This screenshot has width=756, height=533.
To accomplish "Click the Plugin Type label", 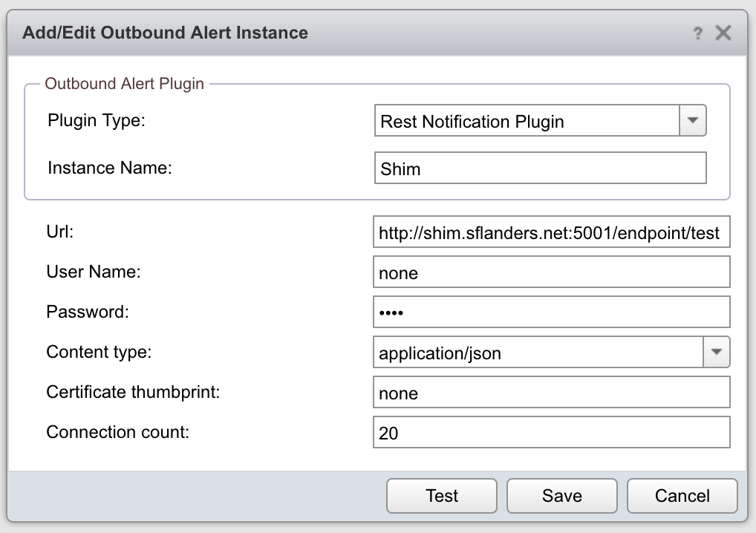I will click(x=97, y=120).
